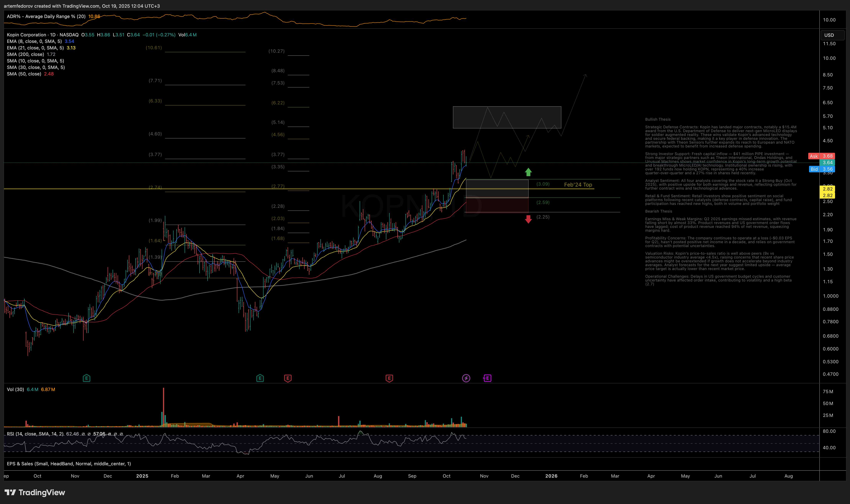The height and width of the screenshot is (504, 850).
Task: Click the (7.53) level label
Action: 278,83
